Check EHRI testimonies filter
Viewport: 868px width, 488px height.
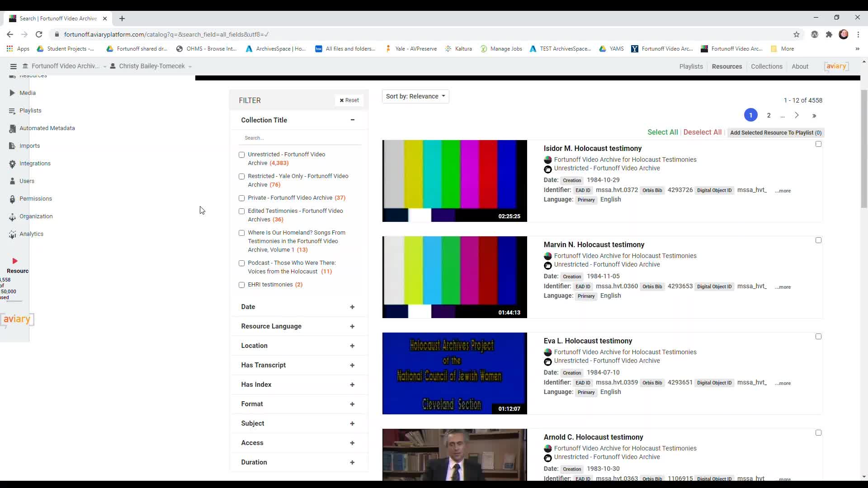tap(242, 285)
